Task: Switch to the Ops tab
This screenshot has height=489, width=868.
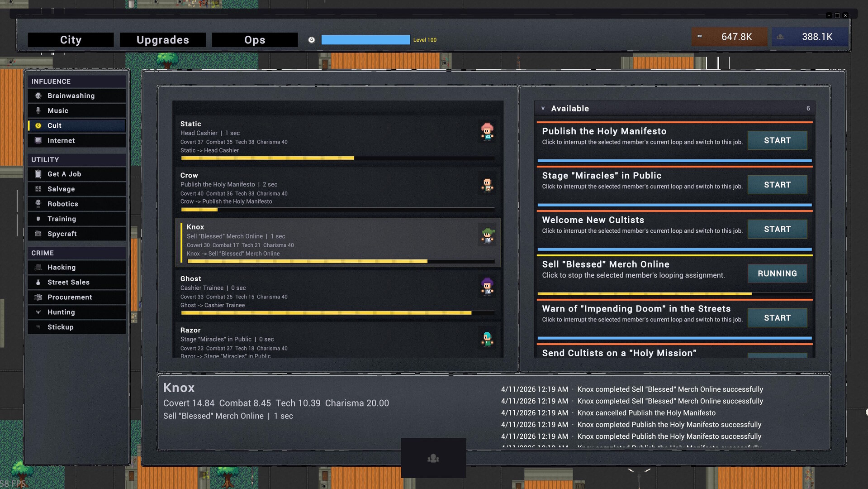Action: 255,40
